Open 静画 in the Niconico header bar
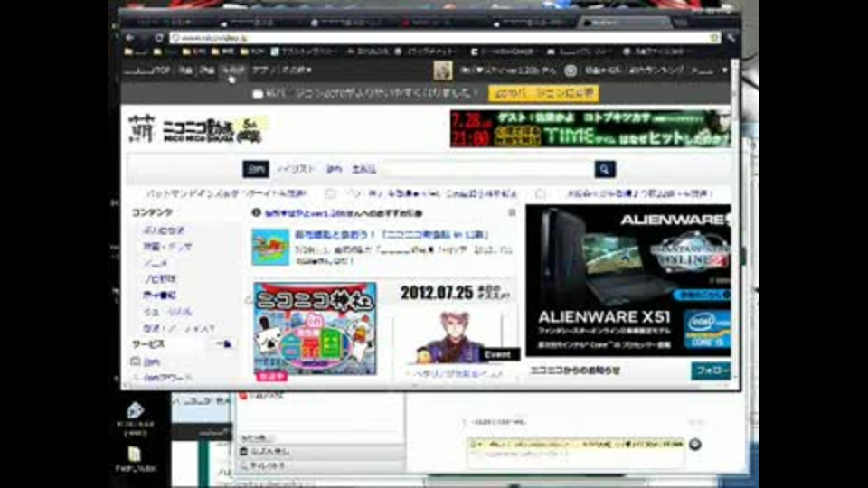The height and width of the screenshot is (488, 868). click(206, 70)
